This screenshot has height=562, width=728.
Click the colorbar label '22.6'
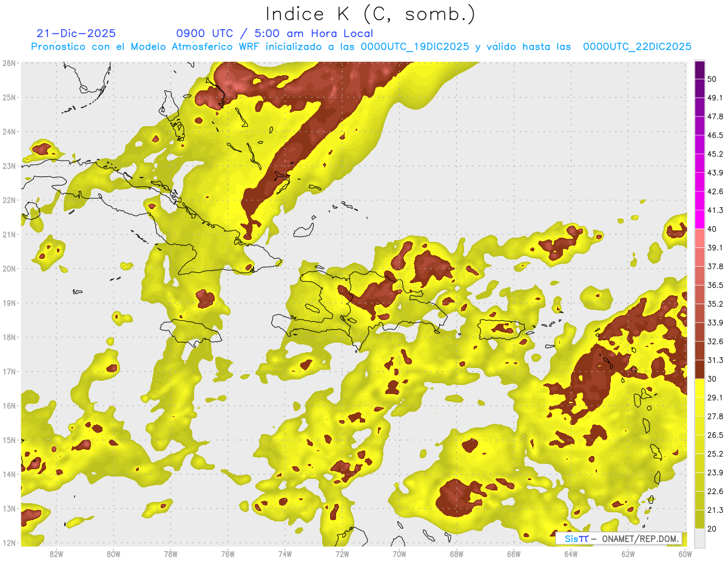(715, 491)
